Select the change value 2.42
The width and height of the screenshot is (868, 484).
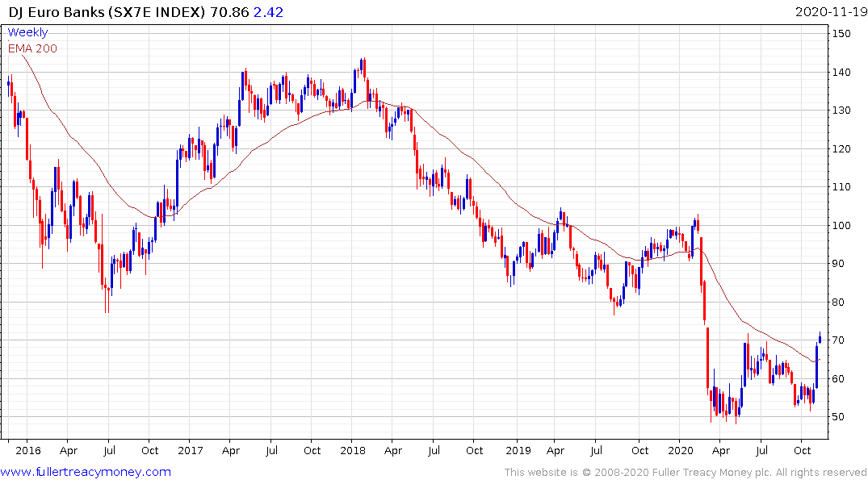(x=269, y=11)
